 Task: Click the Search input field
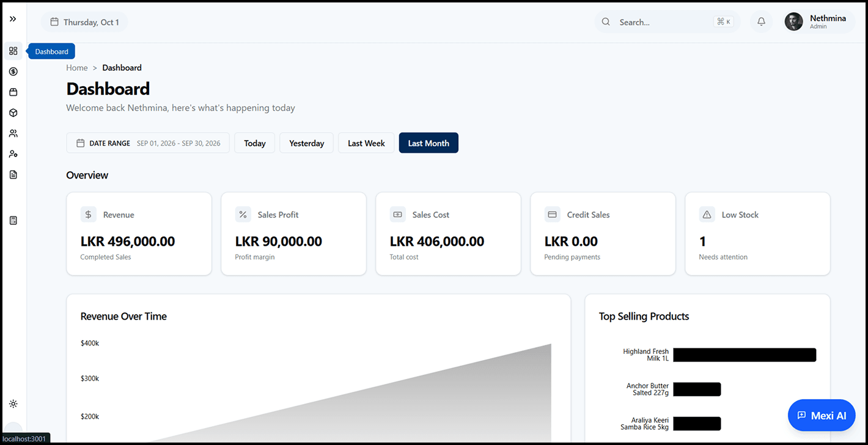pos(668,22)
